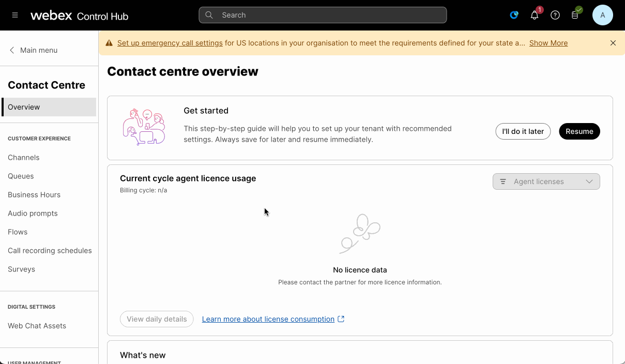This screenshot has width=625, height=364.
Task: Focus the Search input field
Action: 323,15
